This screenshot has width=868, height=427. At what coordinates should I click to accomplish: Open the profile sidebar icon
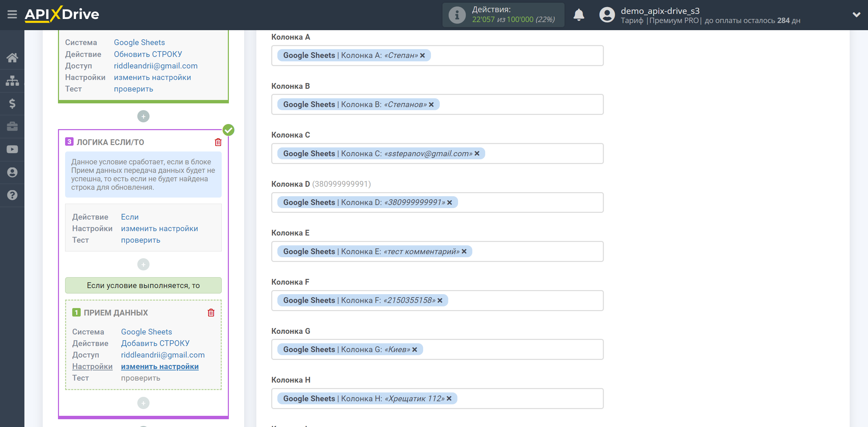12,172
